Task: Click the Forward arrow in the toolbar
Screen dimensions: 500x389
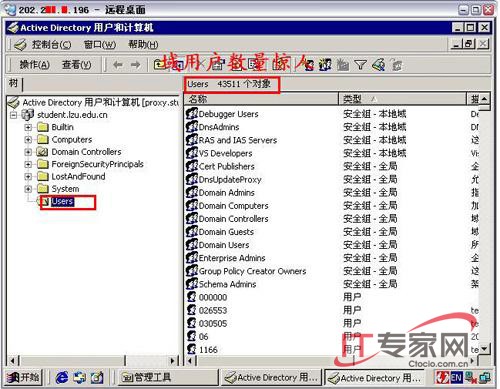Action: (x=135, y=64)
